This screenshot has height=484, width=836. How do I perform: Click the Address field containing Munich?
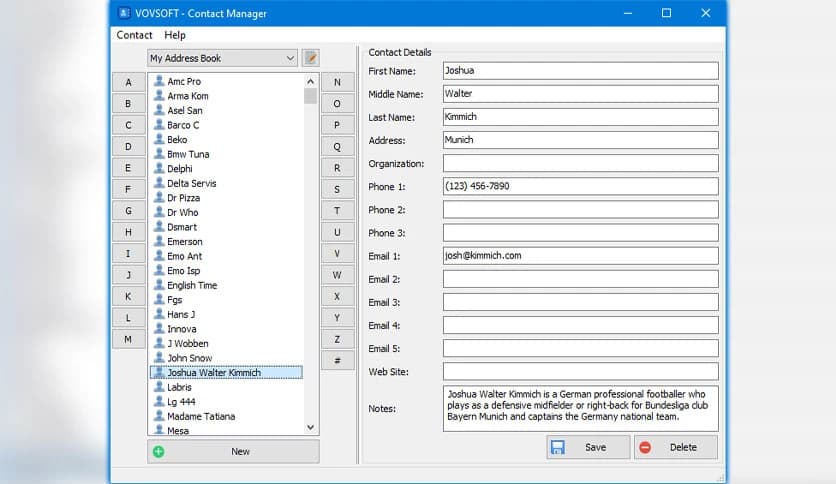581,140
